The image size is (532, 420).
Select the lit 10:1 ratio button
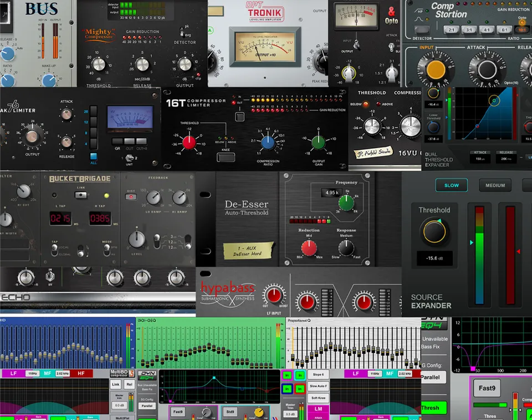pos(522,30)
